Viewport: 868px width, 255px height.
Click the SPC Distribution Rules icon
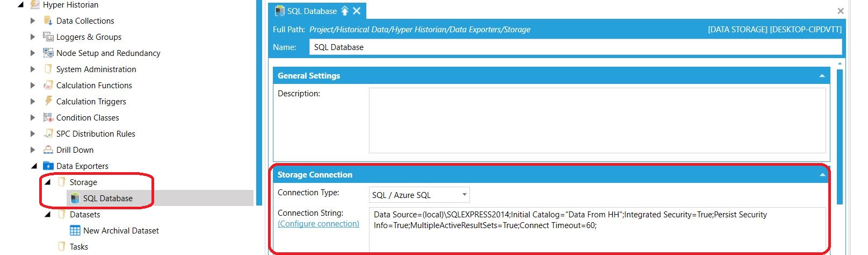[48, 134]
